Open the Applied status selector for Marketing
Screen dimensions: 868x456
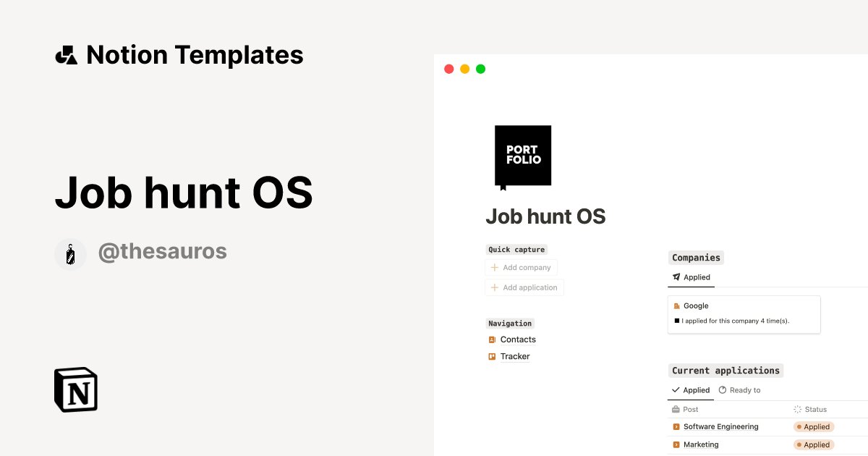(x=813, y=444)
